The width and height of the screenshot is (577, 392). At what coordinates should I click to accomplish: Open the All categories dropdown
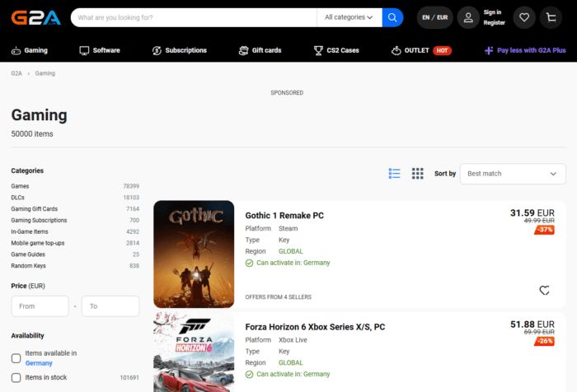(349, 17)
